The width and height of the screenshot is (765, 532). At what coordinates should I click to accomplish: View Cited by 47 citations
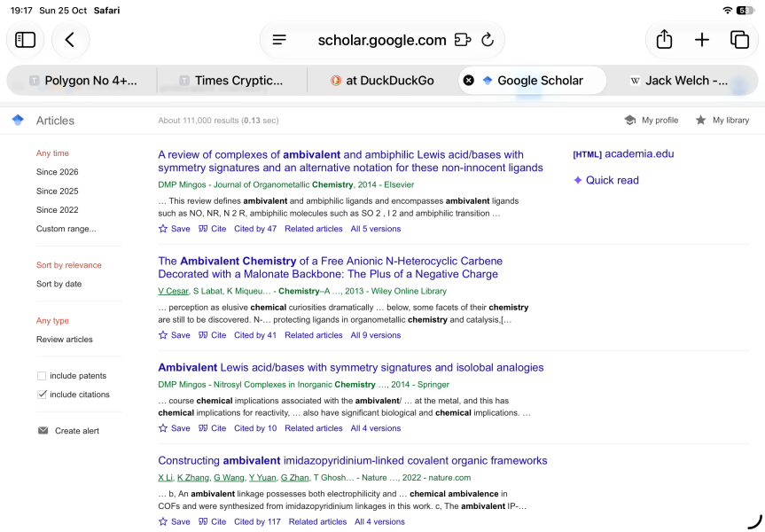(x=255, y=229)
